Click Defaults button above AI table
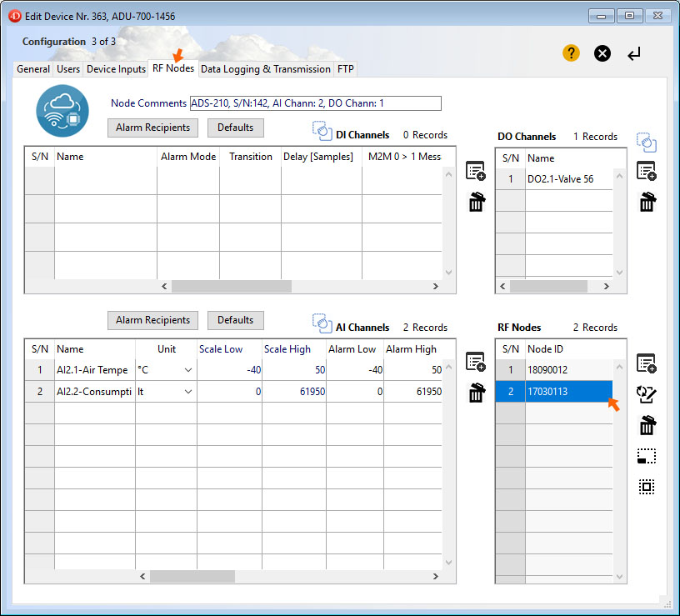Screen dimensions: 680x616 [236, 320]
